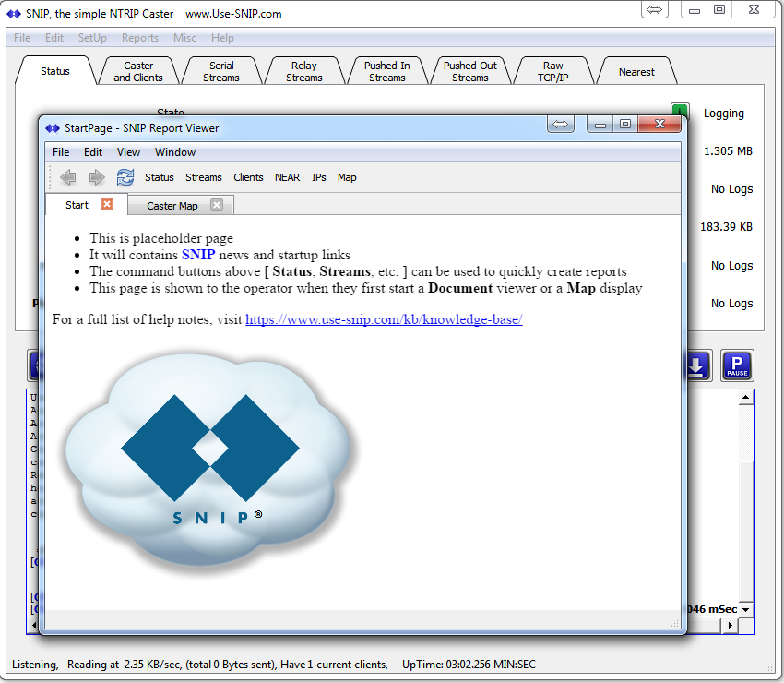784x683 pixels.
Task: Refresh the Report Viewer page
Action: (125, 177)
